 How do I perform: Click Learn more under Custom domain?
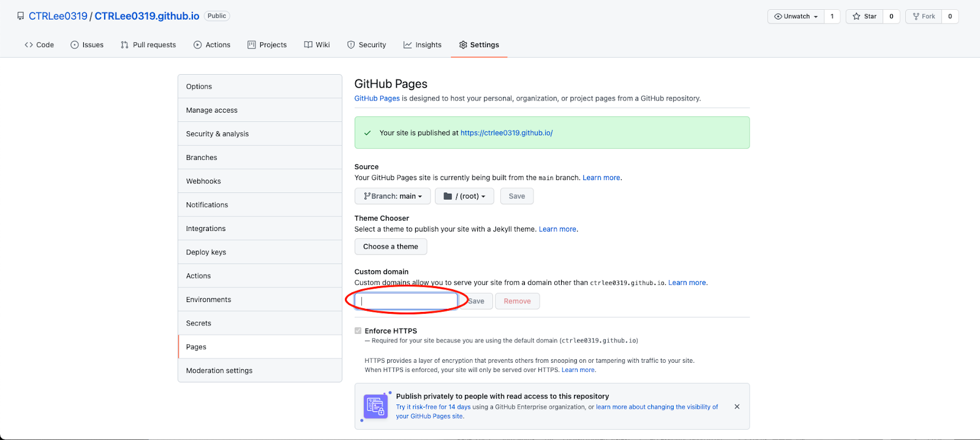coord(687,283)
